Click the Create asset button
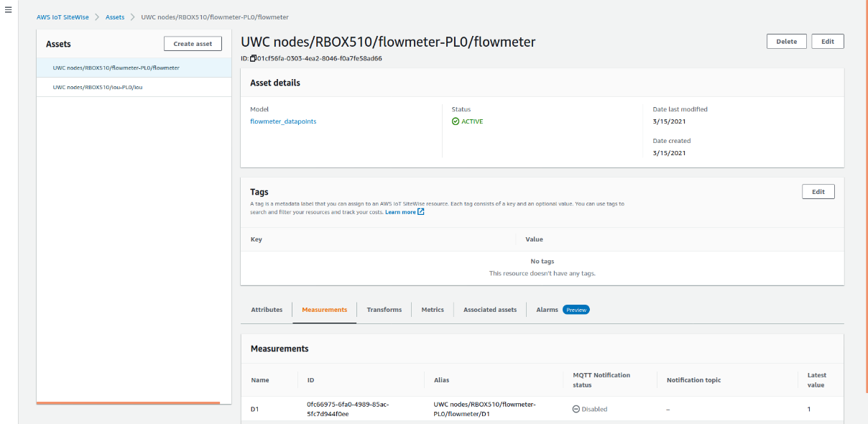Screen dimensions: 868x424 (x=193, y=43)
